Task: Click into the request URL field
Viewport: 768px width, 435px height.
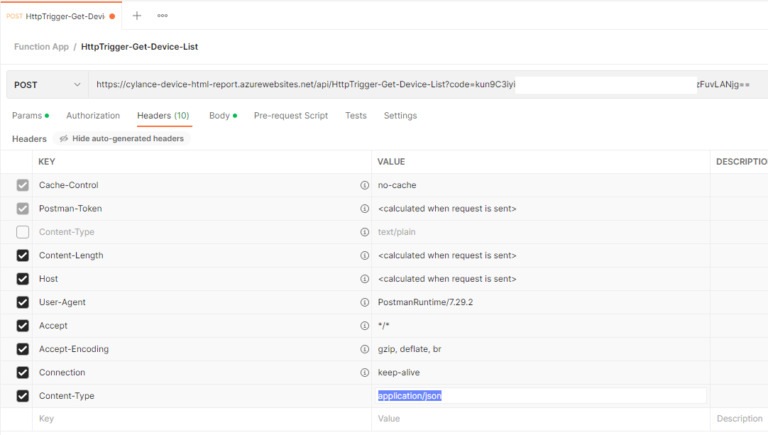Action: click(427, 85)
